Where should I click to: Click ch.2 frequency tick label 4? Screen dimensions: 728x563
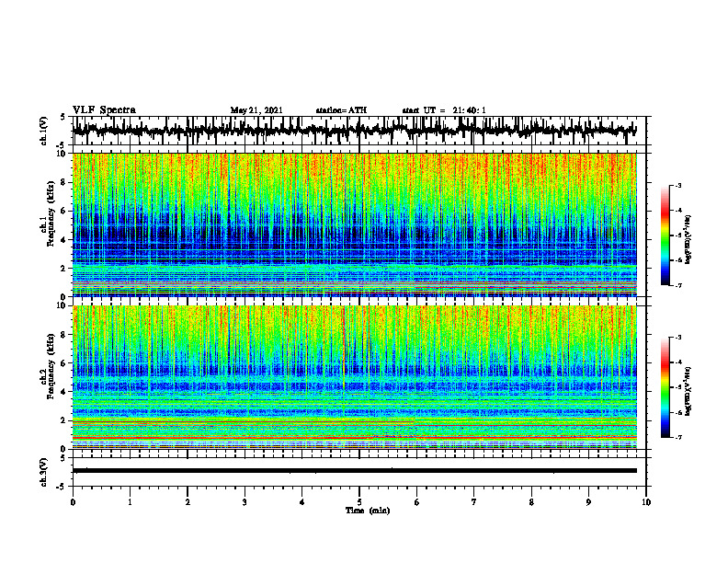coord(63,392)
